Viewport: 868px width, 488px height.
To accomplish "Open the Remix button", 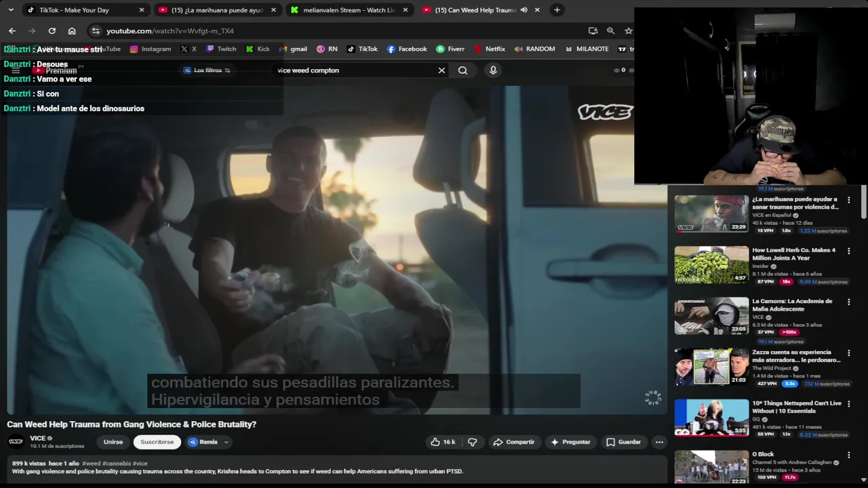I will pyautogui.click(x=203, y=442).
